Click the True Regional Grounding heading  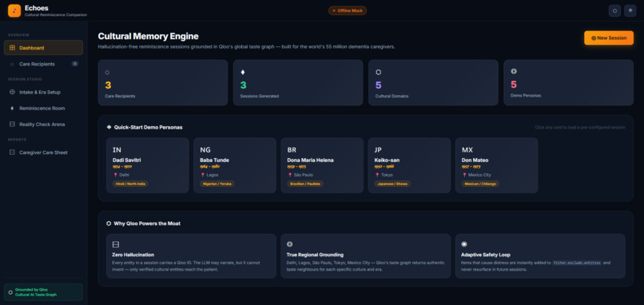pos(315,255)
